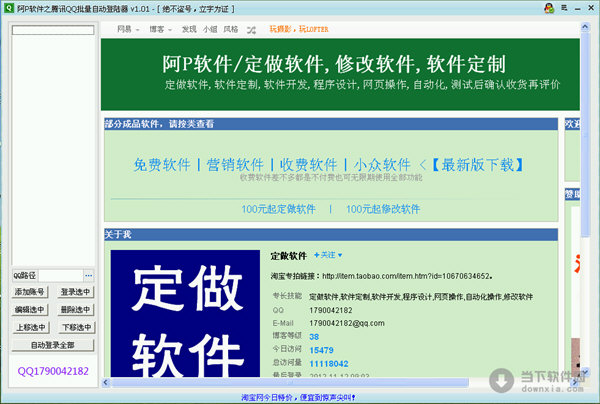Open the 收费软件 link
The image size is (600, 404).
click(x=308, y=165)
